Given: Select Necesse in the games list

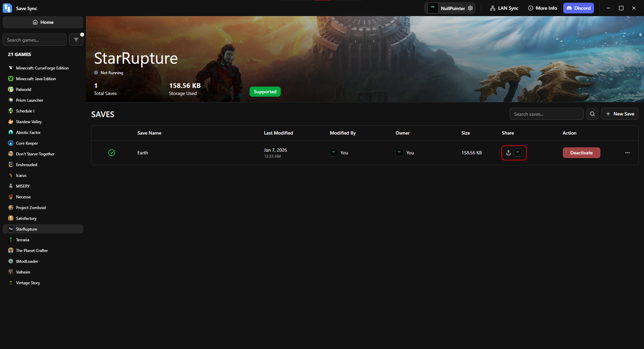Looking at the screenshot, I should tap(43, 197).
